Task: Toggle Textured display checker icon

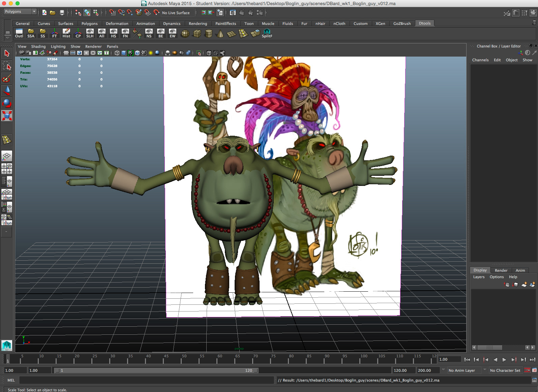Action: 144,53
